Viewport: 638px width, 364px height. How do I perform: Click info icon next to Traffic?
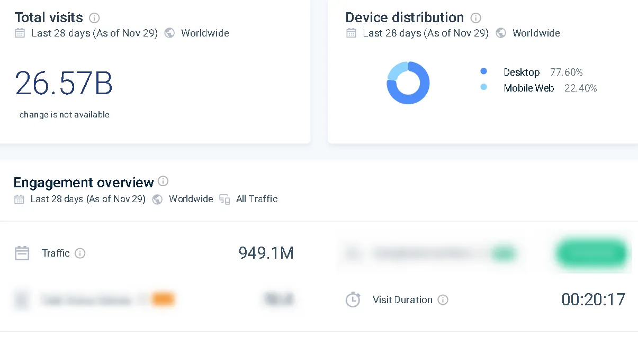(80, 253)
